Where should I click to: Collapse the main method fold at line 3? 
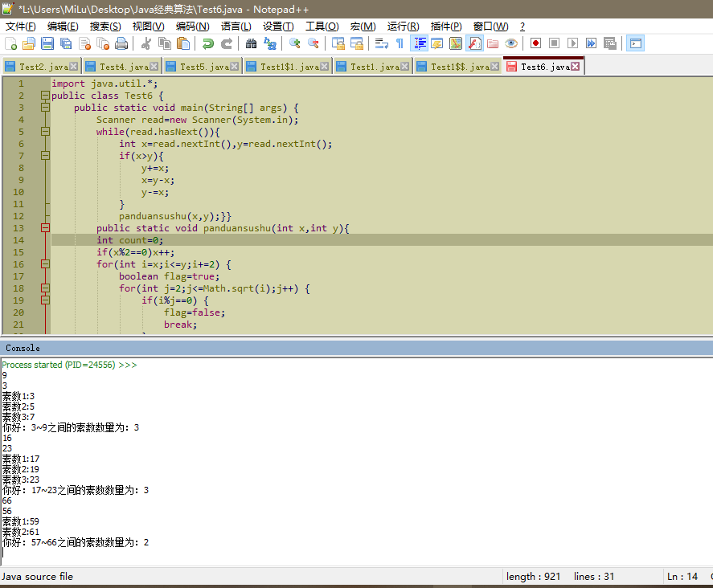[45, 108]
